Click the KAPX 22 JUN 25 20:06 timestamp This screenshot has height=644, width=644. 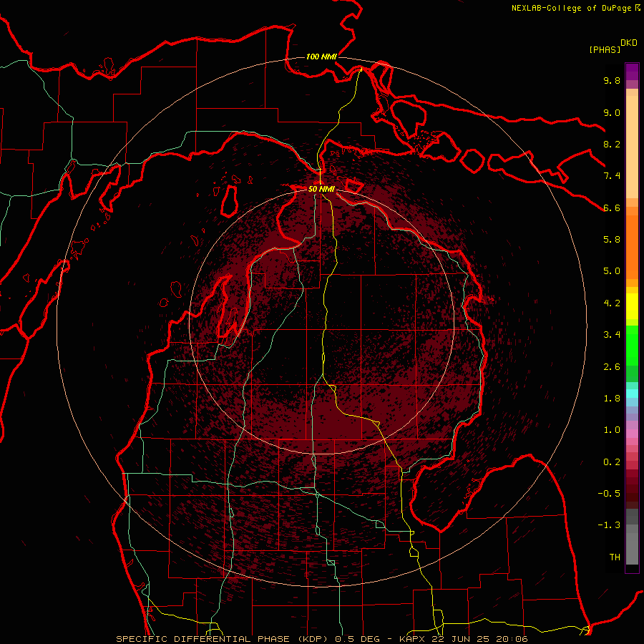(x=464, y=639)
